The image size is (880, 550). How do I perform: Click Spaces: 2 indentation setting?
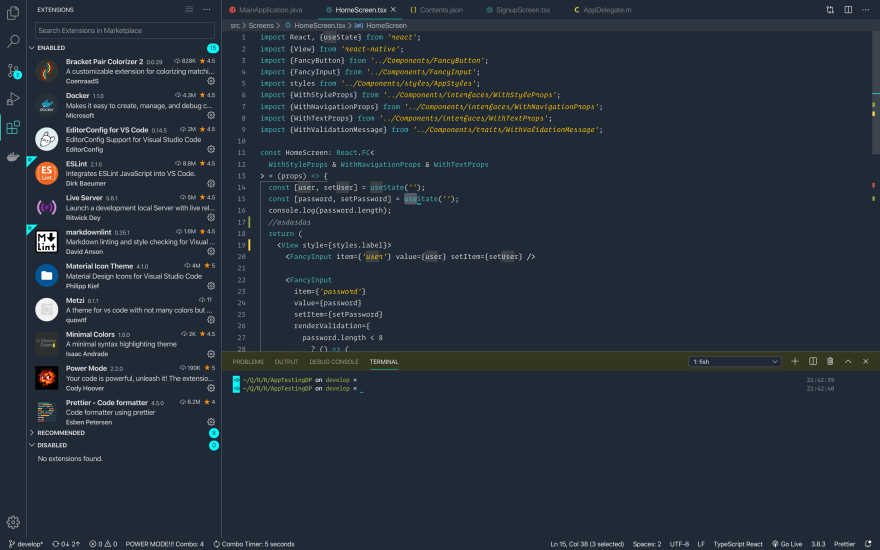647,544
